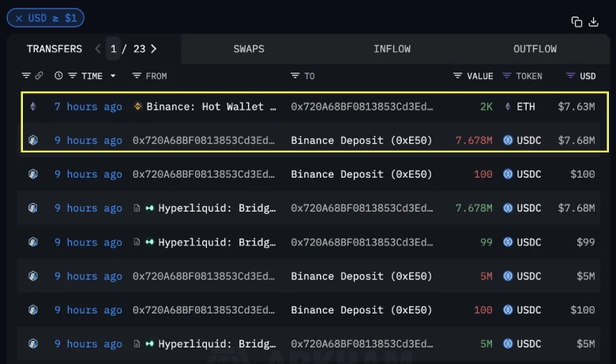Open the TRANSFERS tab
The height and width of the screenshot is (364, 616).
tap(54, 49)
